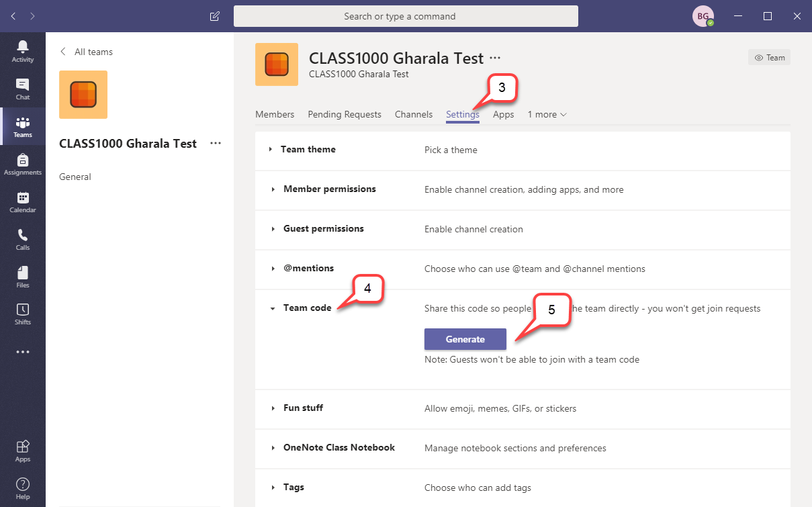Click the 'Pick a theme' description
Screen dimensions: 812x507
point(451,150)
